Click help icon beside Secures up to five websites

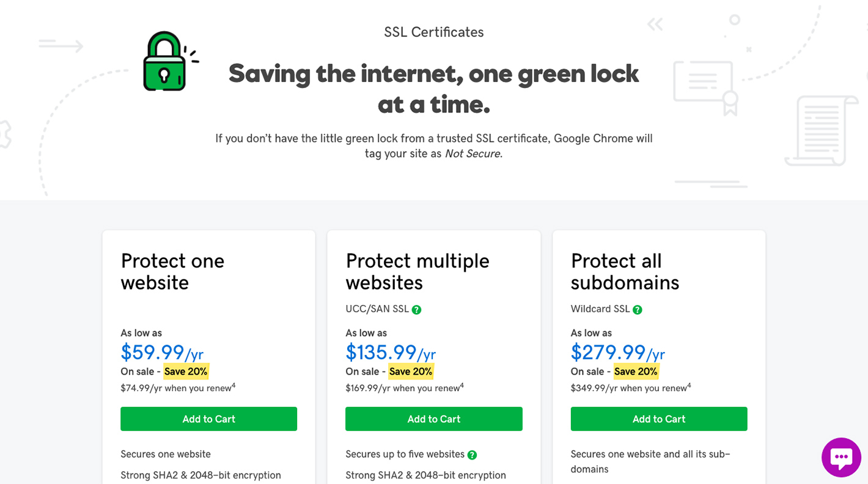click(472, 455)
